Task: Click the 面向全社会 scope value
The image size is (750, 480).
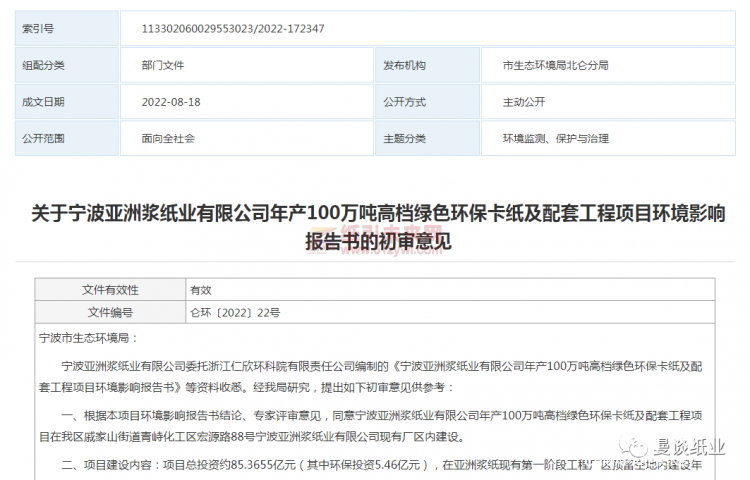Action: 169,138
